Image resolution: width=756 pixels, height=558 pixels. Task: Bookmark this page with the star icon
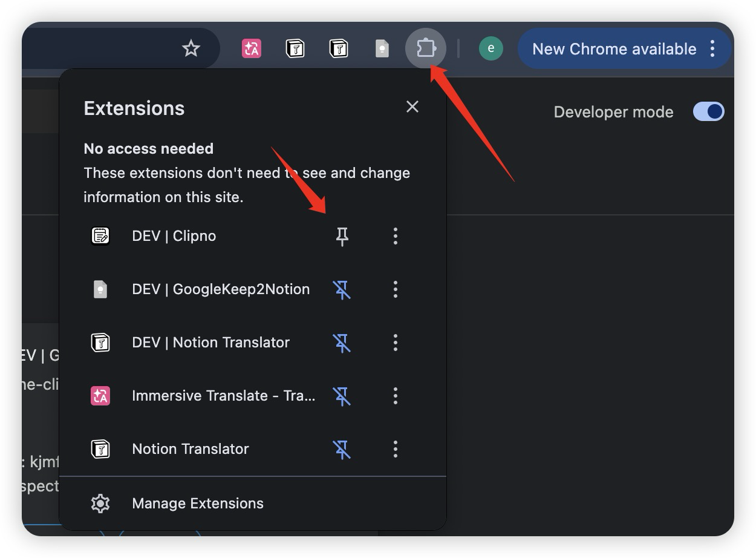click(x=191, y=48)
